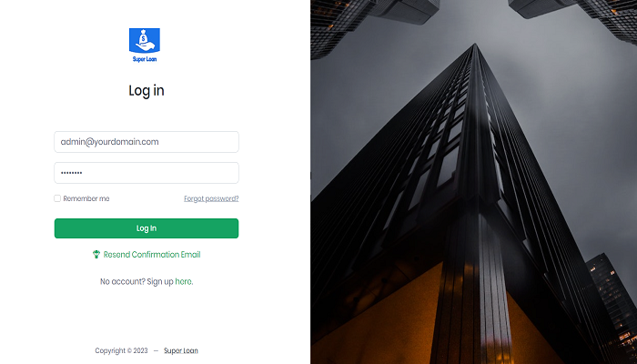Follow the 'here' sign up link

point(183,281)
